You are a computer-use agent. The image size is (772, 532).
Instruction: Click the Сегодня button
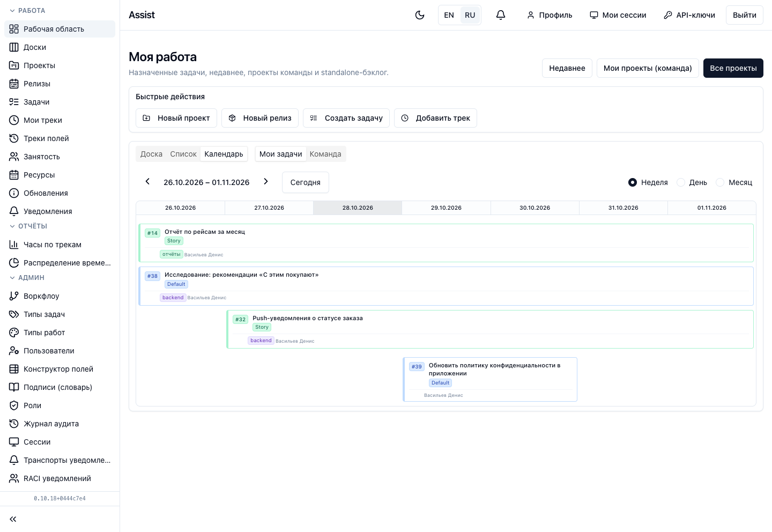(306, 182)
